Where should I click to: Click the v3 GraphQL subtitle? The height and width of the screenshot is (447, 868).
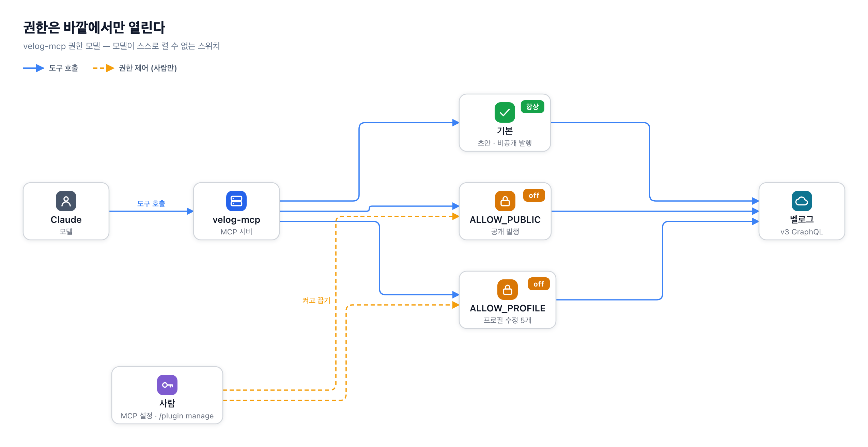click(802, 232)
